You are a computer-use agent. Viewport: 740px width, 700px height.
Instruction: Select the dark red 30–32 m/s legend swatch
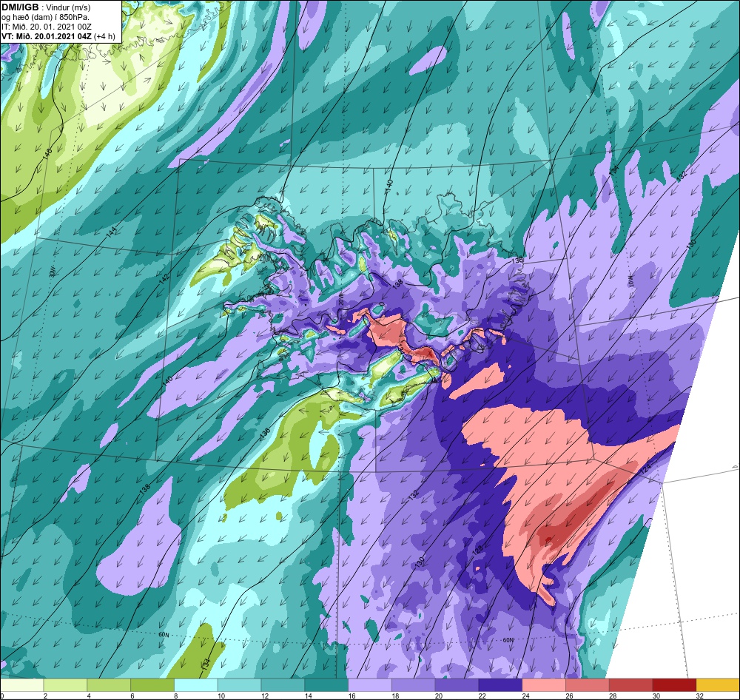(674, 685)
